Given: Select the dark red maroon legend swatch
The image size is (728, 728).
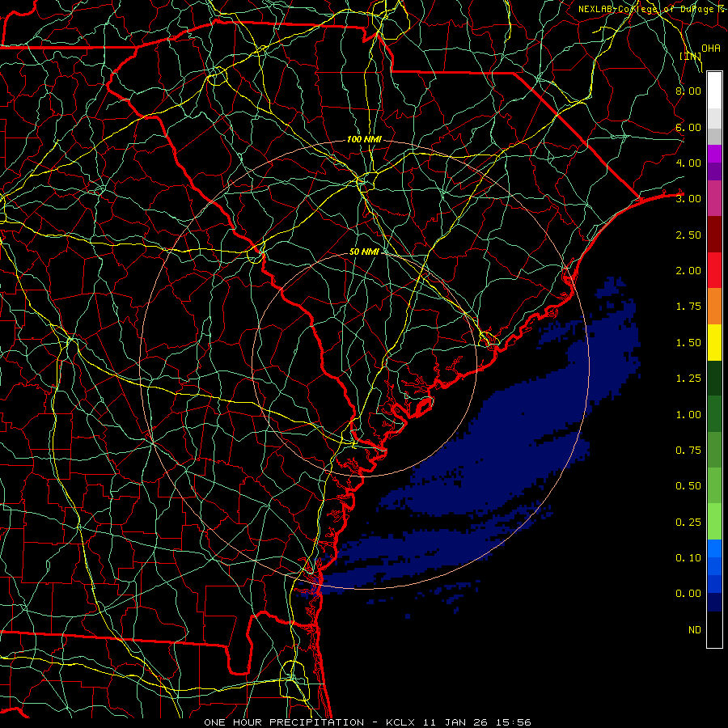Looking at the screenshot, I should (x=714, y=235).
